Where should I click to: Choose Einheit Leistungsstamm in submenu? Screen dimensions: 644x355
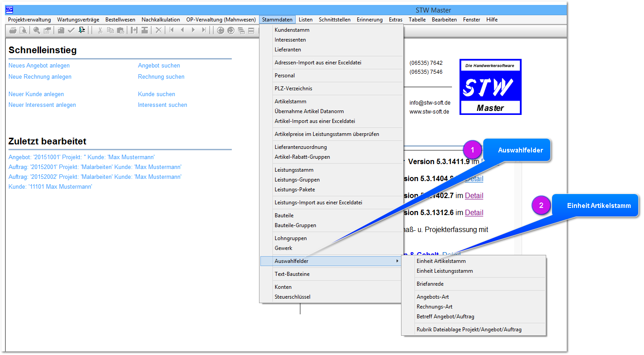coord(445,271)
